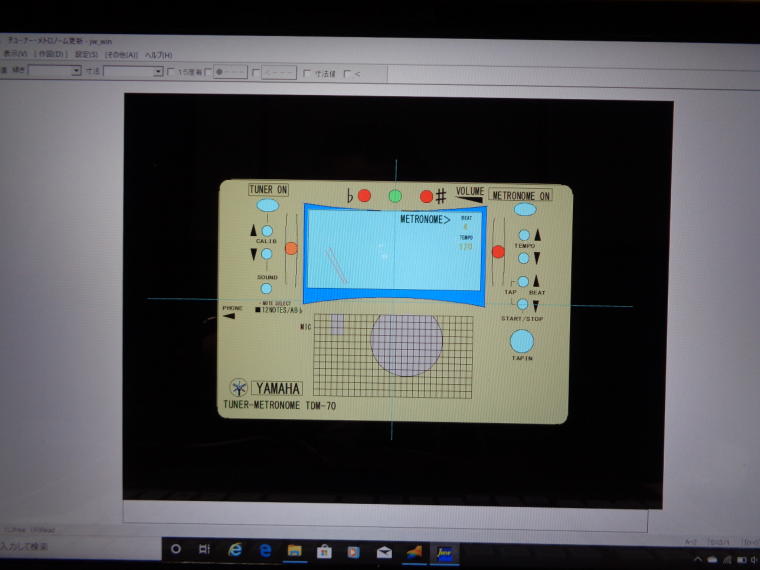Click the upper BEAT round button
This screenshot has height=570, width=760.
point(523,282)
